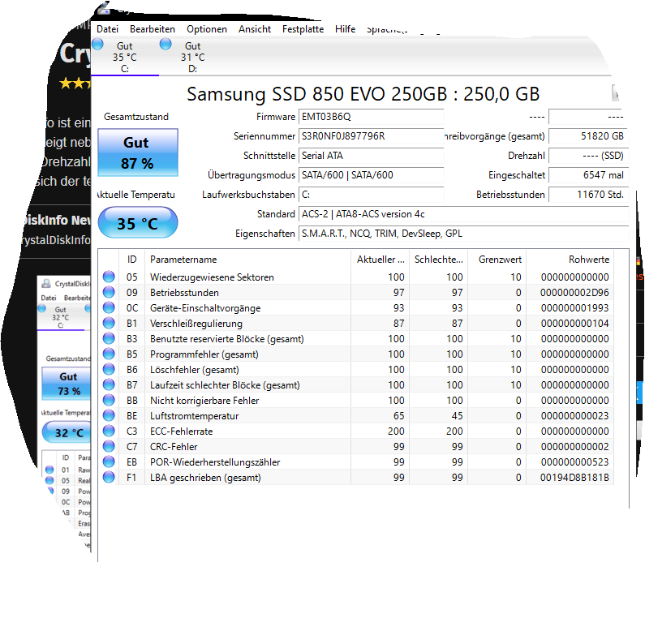Viewport: 645px width, 644px height.
Task: Click the blue status icon for drive C:
Action: click(x=97, y=44)
